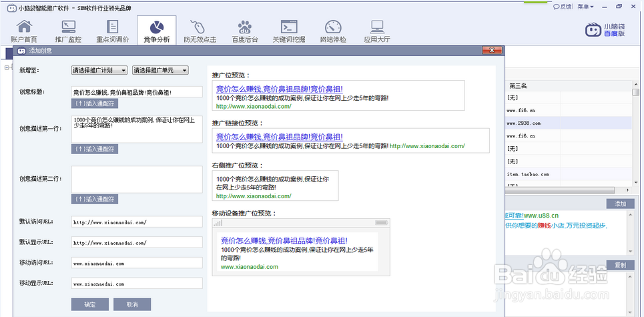Screen dimensions: 644x317
Task: Click the 小脑袋百度版 logo
Action: [605, 30]
